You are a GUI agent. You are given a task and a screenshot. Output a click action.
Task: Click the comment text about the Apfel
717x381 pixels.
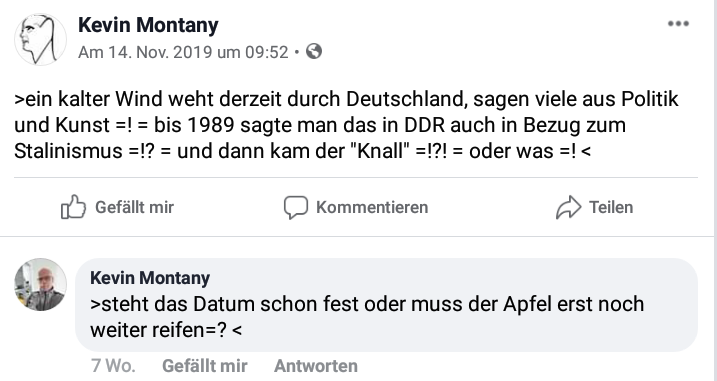(367, 317)
